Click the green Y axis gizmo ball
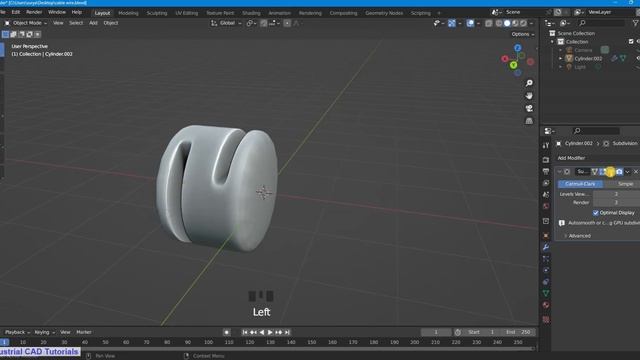This screenshot has width=640, height=360. click(513, 65)
